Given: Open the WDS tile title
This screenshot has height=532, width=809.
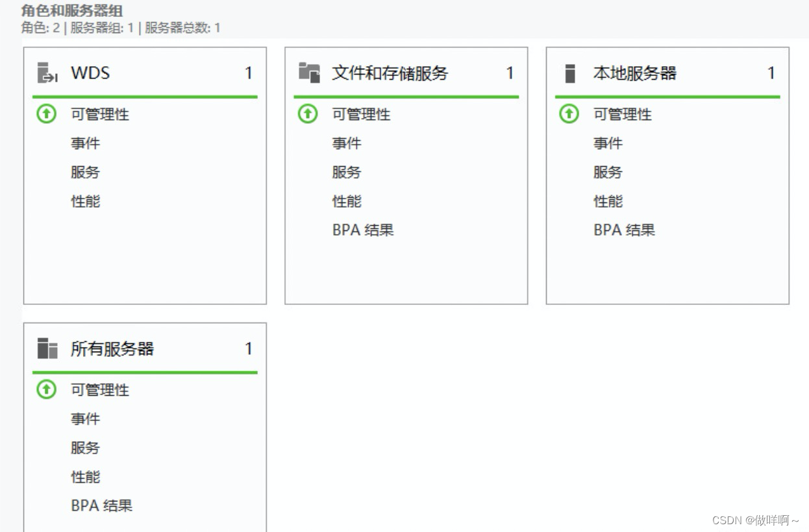Looking at the screenshot, I should pyautogui.click(x=90, y=73).
